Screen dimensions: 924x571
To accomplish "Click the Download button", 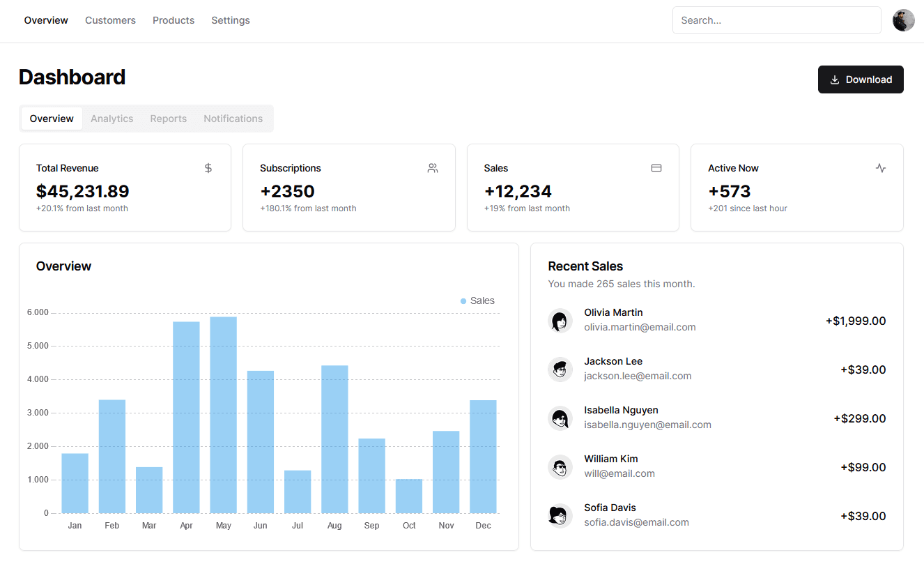I will (861, 79).
